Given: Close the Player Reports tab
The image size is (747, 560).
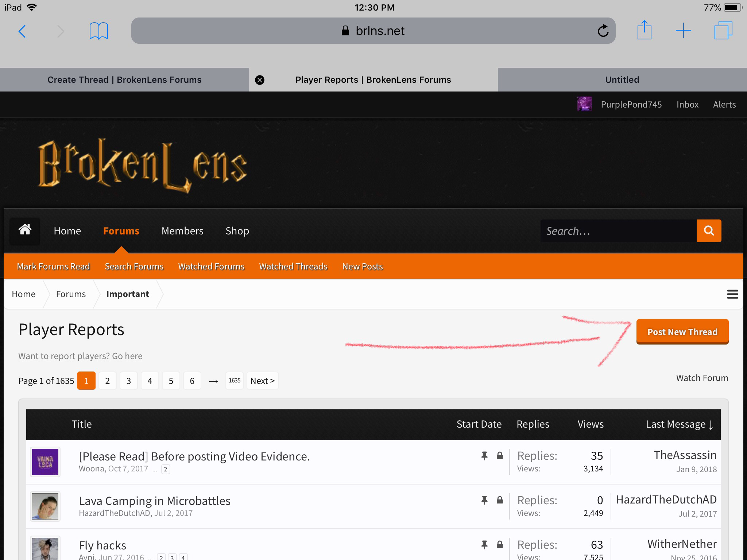Looking at the screenshot, I should (260, 80).
